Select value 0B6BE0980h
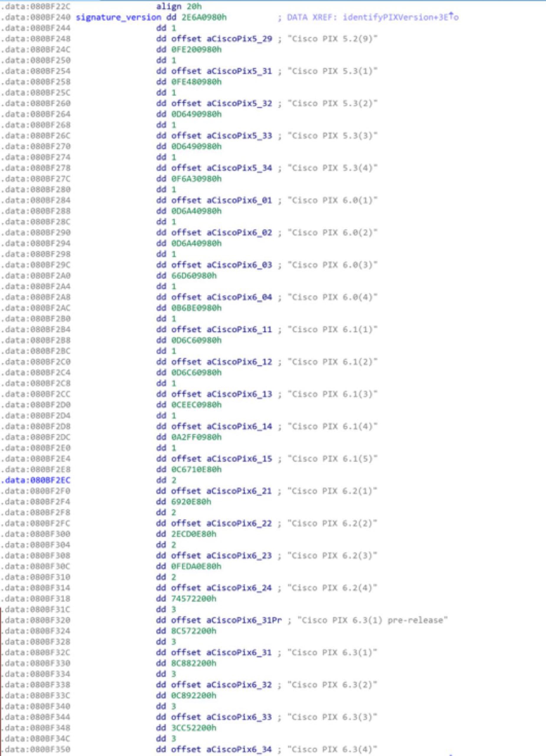 (196, 308)
